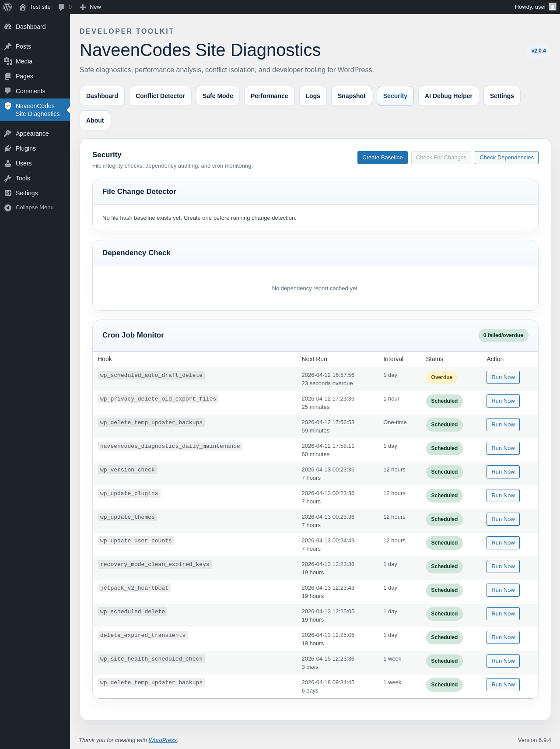Click the "Version 6.9.4" footer text
Screen dimensions: 560x749
535,740
